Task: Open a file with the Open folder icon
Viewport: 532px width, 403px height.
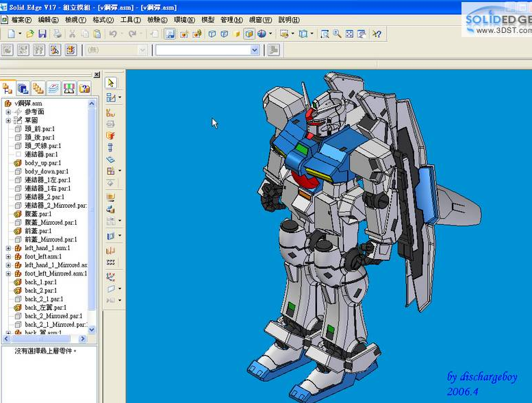Action: (x=30, y=34)
